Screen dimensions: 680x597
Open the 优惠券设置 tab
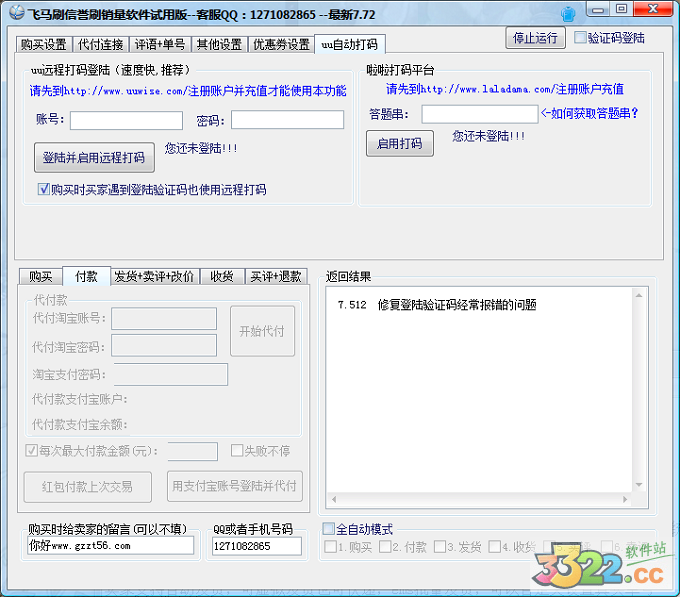281,44
